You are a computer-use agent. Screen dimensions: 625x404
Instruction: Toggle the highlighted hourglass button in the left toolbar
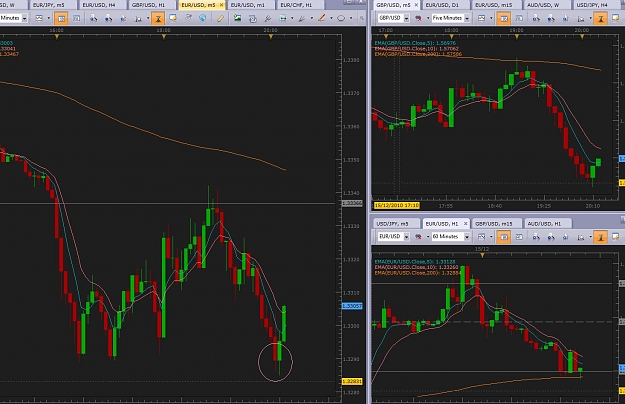[x=158, y=18]
